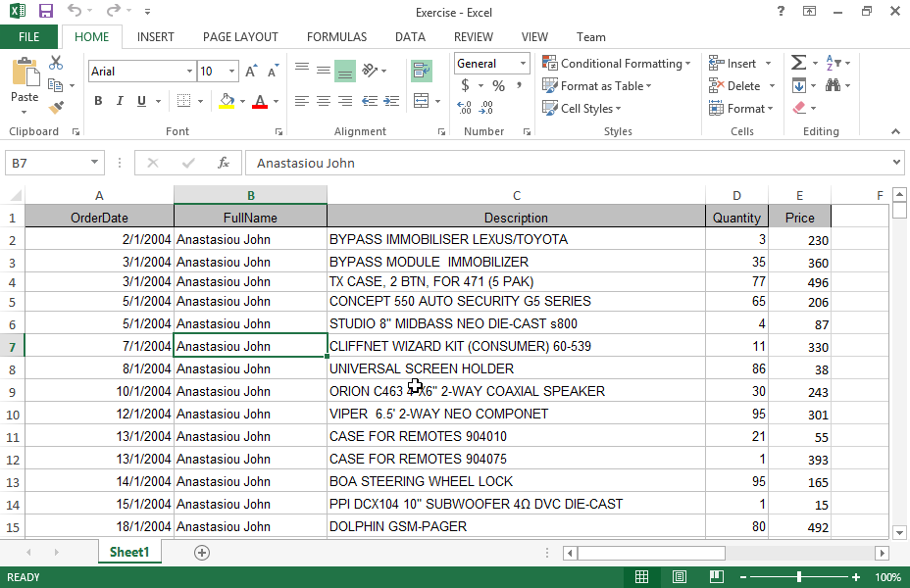Toggle Bold formatting
The height and width of the screenshot is (588, 910).
pyautogui.click(x=98, y=101)
